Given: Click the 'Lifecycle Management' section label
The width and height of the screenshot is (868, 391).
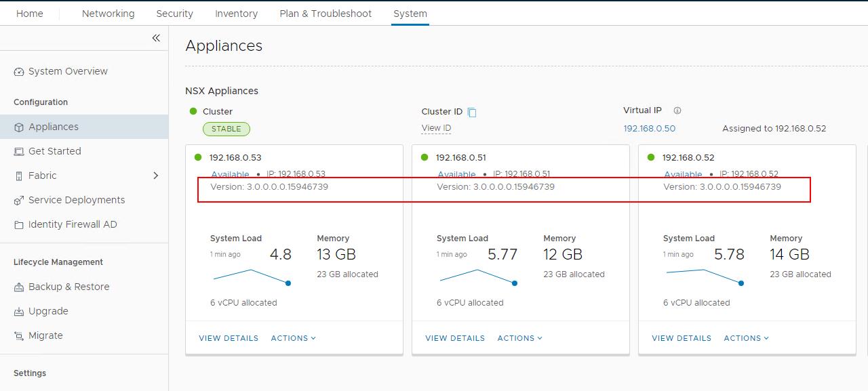Looking at the screenshot, I should pyautogui.click(x=58, y=262).
